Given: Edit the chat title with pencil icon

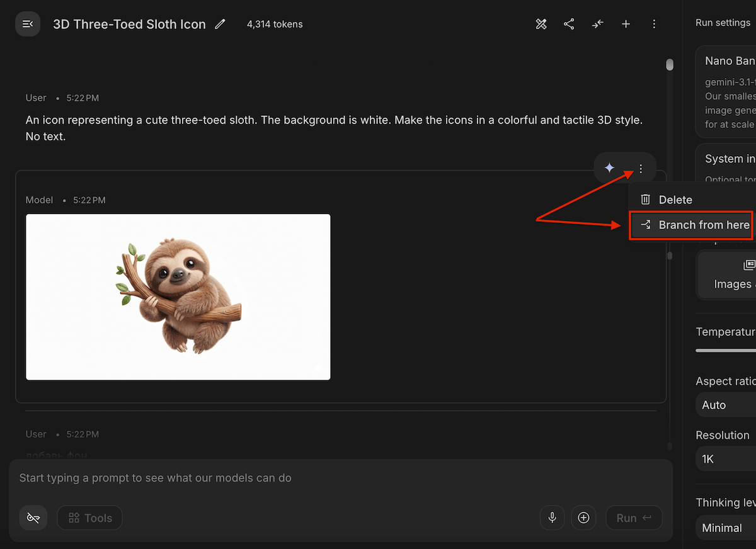Looking at the screenshot, I should (x=220, y=24).
